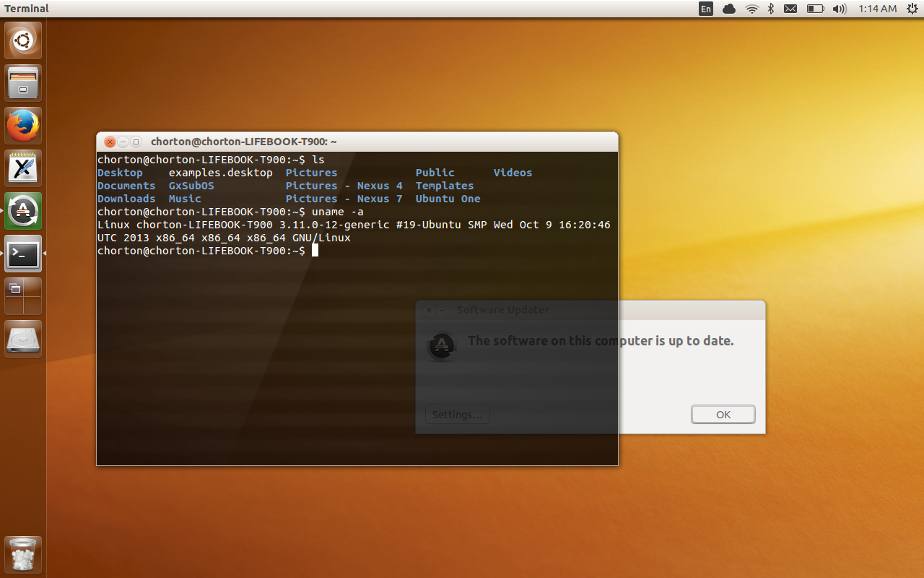
Task: Open Firefox web browser from launcher
Action: pyautogui.click(x=23, y=126)
